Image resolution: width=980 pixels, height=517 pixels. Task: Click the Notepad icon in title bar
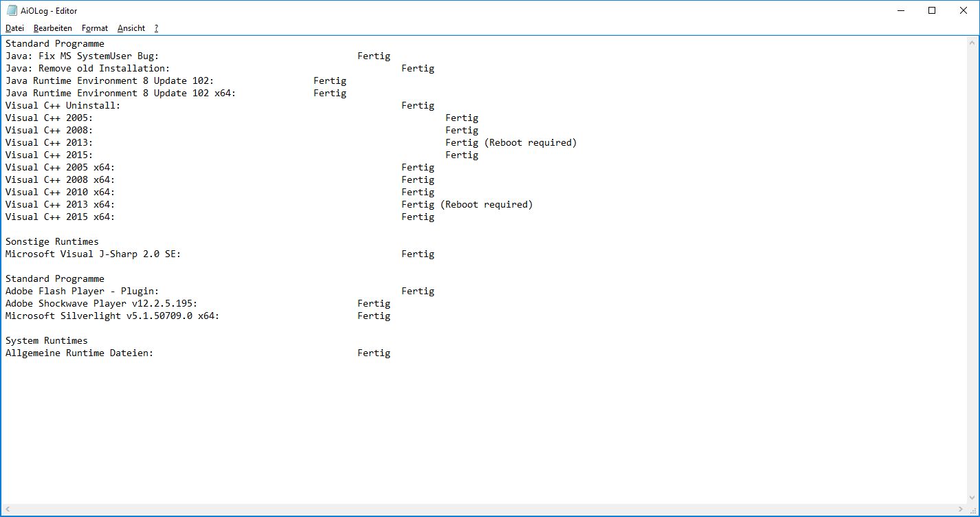(x=12, y=10)
